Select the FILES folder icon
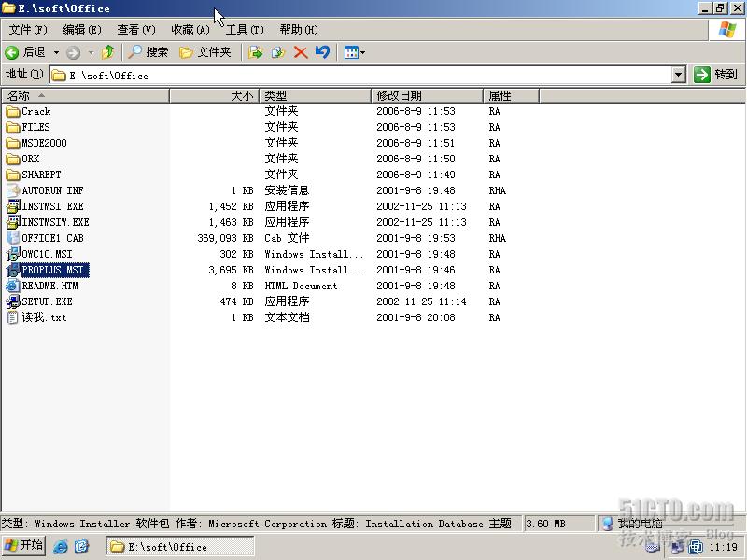 point(13,128)
